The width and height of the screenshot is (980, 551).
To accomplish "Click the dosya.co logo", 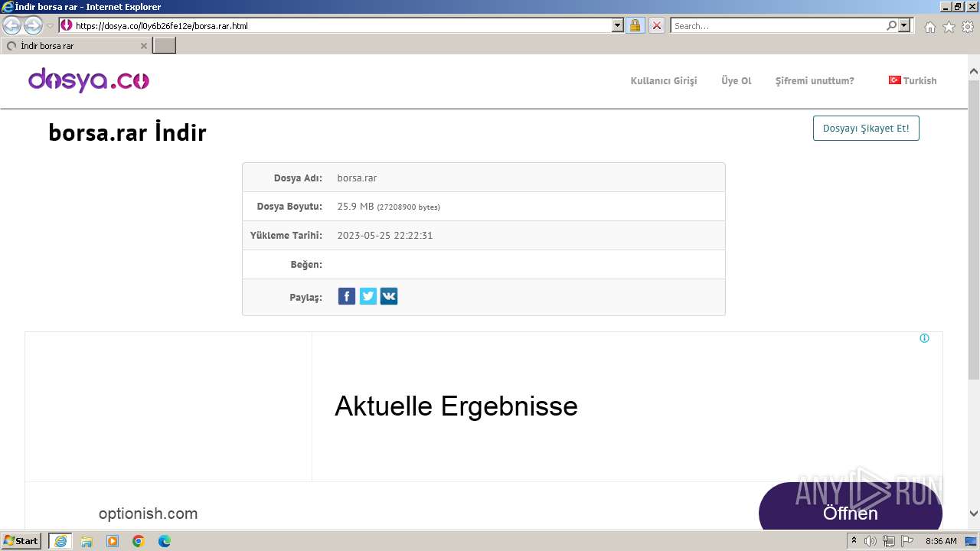I will tap(89, 80).
